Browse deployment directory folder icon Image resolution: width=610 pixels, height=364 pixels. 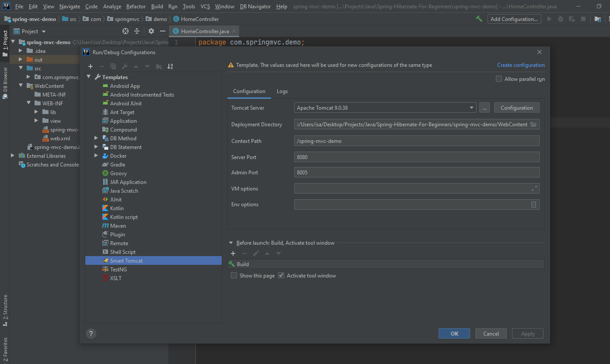(x=533, y=125)
